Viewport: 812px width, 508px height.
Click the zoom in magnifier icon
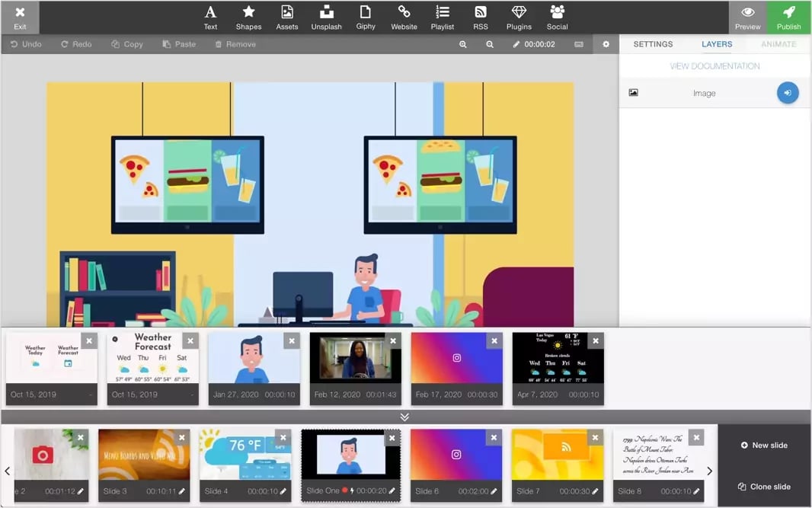(x=463, y=44)
